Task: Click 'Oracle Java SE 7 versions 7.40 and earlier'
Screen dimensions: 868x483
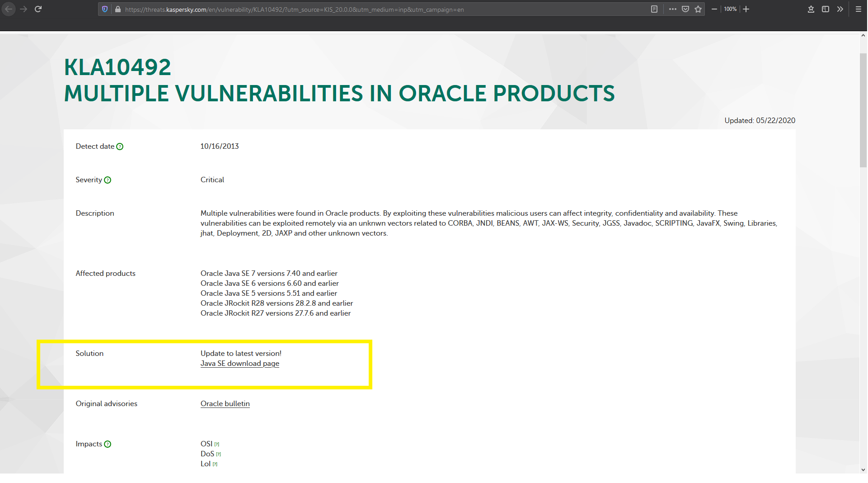Action: pyautogui.click(x=269, y=274)
